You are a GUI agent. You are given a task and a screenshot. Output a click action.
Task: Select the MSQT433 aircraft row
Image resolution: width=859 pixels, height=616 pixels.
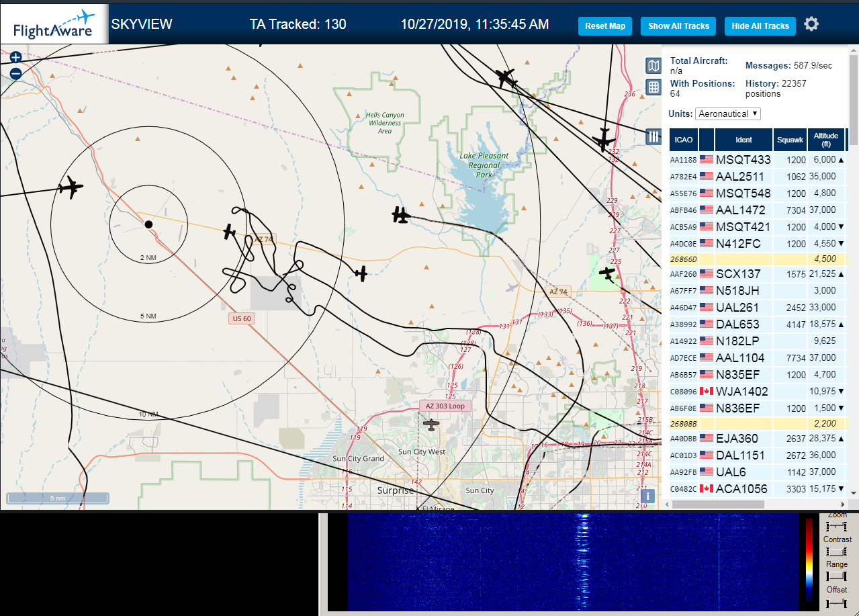click(758, 159)
